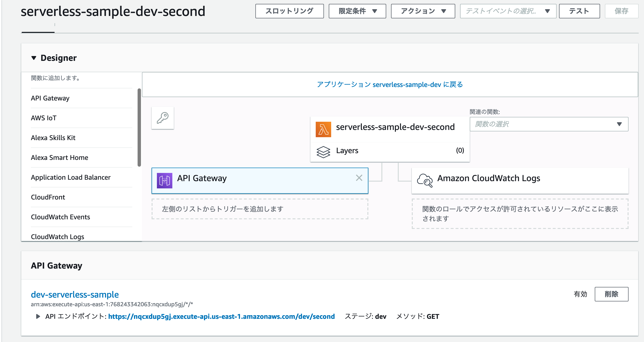Add Alexa Smart Home trigger from list
The width and height of the screenshot is (644, 342).
82,157
